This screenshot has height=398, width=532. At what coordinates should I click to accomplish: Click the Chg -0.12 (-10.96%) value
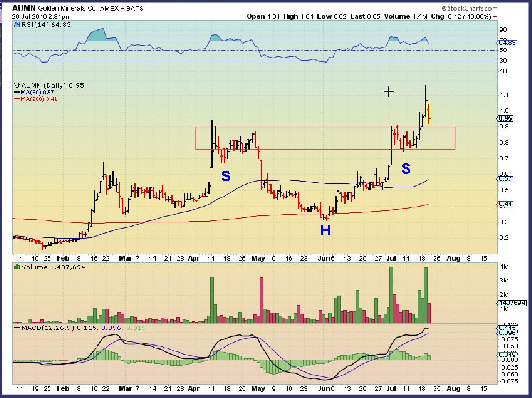coord(461,16)
